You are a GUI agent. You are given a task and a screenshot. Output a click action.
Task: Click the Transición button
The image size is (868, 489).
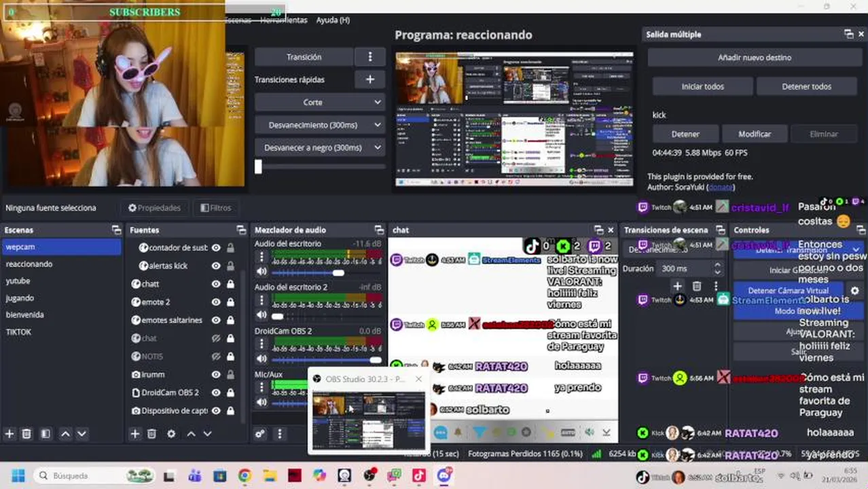coord(304,57)
